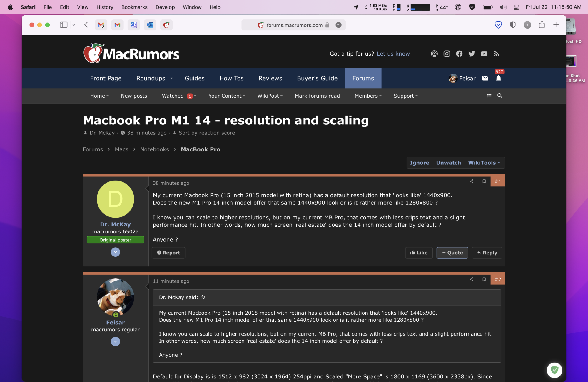Image resolution: width=588 pixels, height=382 pixels.
Task: Click the Safari address bar
Action: [x=294, y=25]
